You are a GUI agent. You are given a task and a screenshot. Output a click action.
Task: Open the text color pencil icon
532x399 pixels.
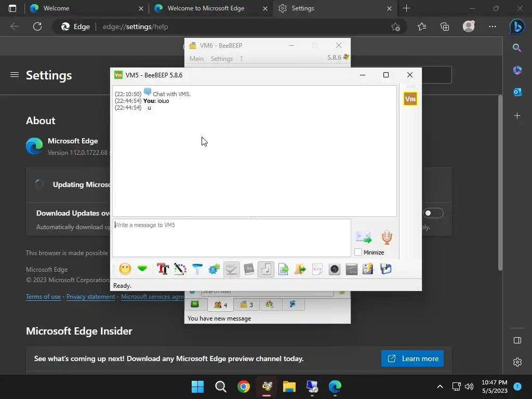[x=180, y=269]
